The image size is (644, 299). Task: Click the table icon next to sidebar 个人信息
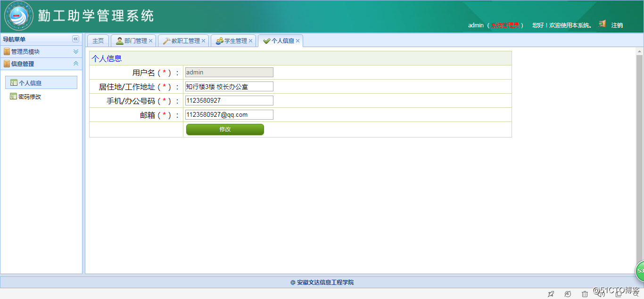pos(13,83)
